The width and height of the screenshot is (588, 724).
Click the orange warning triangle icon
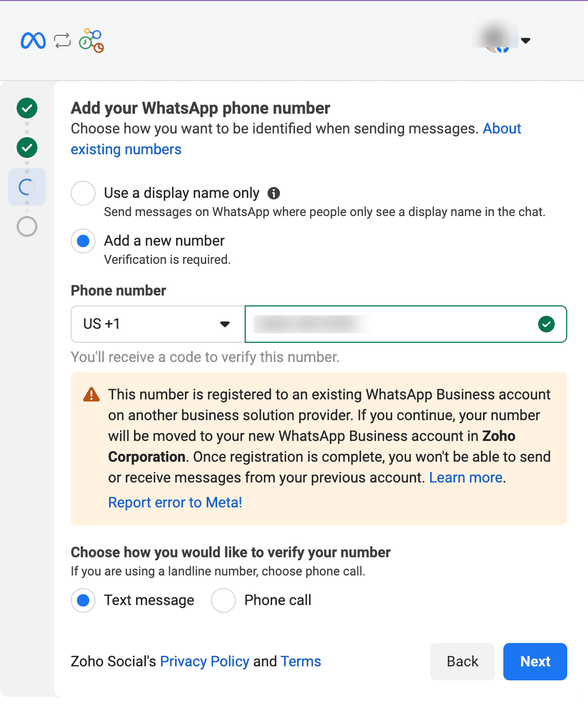[x=91, y=395]
